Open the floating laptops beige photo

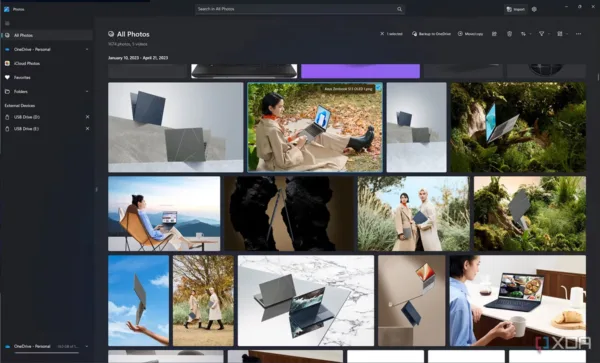(x=412, y=301)
